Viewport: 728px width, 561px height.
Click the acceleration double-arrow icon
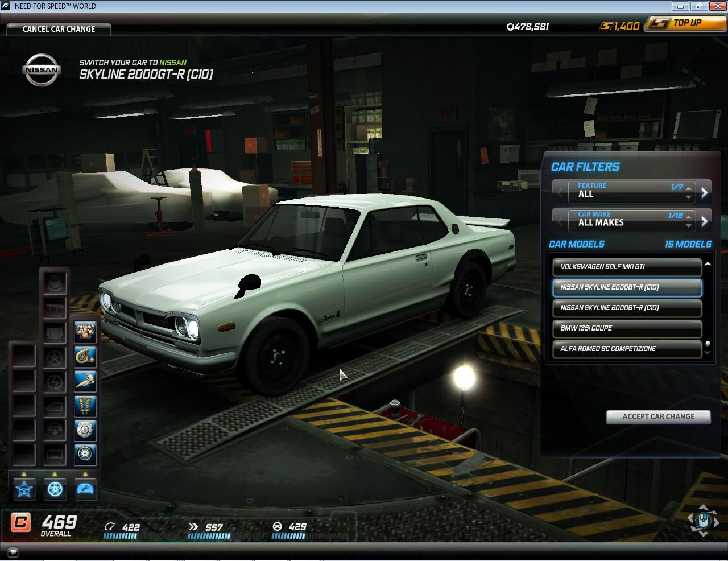tap(193, 527)
